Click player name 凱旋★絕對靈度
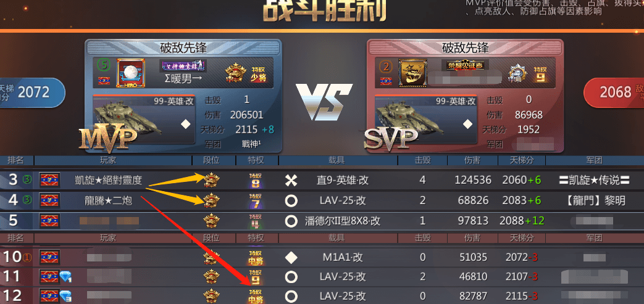The image size is (644, 304). (109, 179)
